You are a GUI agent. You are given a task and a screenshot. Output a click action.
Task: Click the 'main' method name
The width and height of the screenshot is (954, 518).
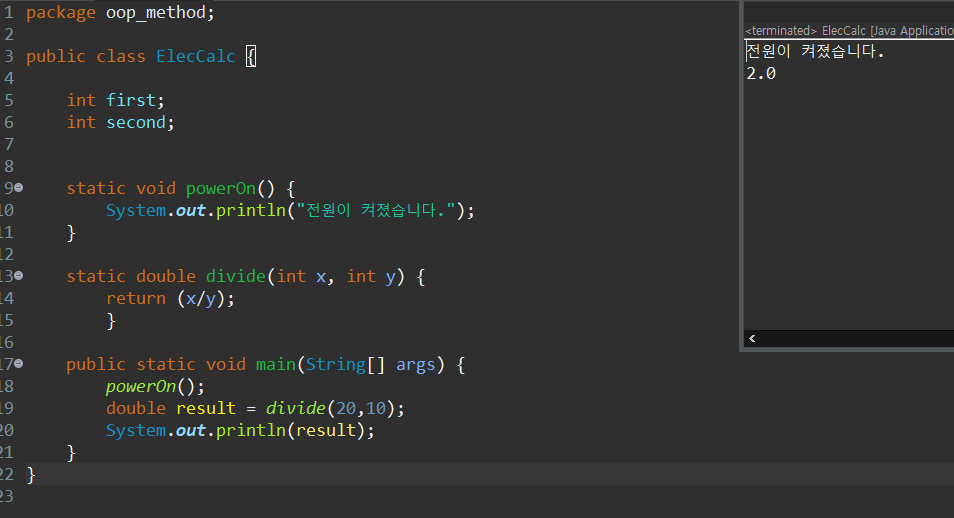[x=275, y=364]
